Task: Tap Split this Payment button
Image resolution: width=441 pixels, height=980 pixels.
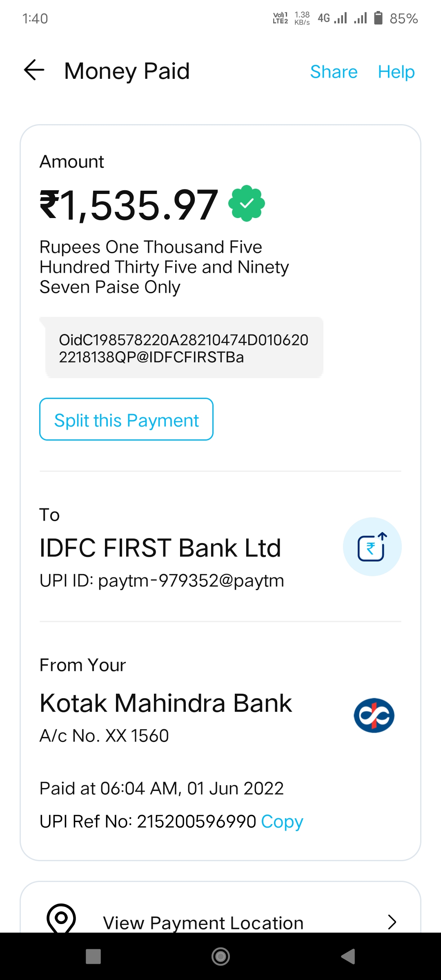Action: point(126,419)
